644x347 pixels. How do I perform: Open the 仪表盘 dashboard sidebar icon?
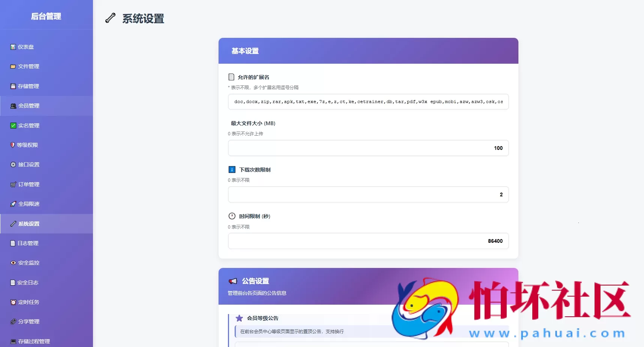click(12, 46)
